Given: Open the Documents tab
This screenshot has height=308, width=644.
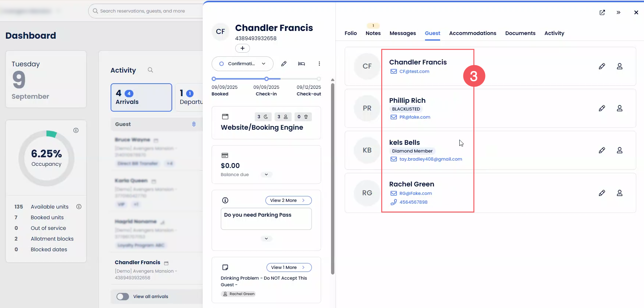Looking at the screenshot, I should pos(520,33).
